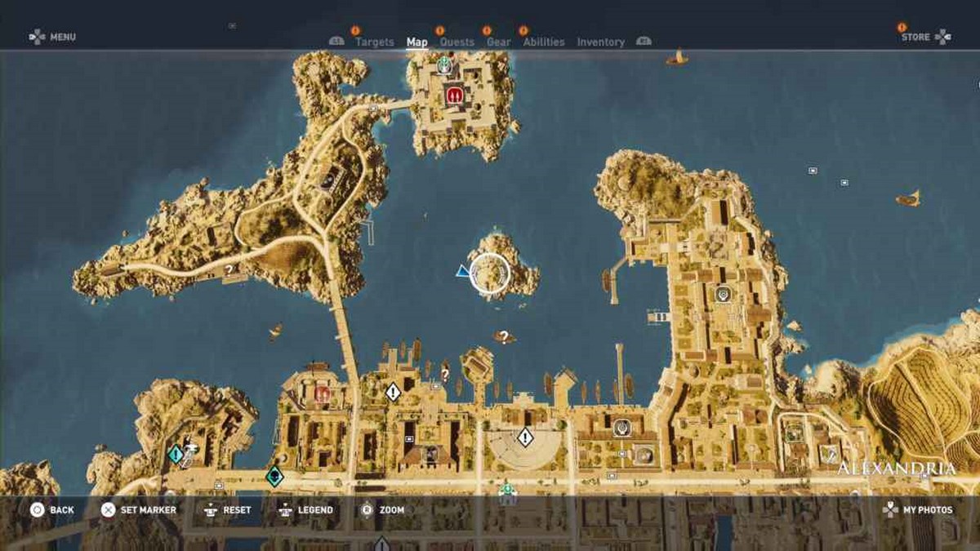
Task: Click the orange alert badge above Targets
Action: point(355,30)
